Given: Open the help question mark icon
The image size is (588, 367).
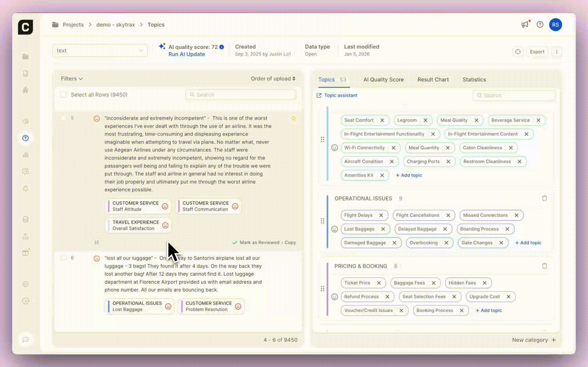Looking at the screenshot, I should [540, 24].
